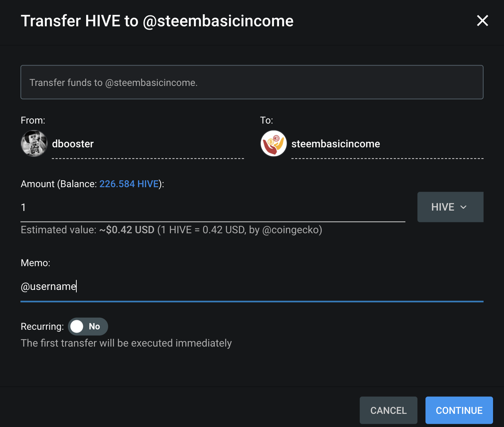The image size is (504, 427).
Task: Click the white knob of Recurring switch
Action: pyautogui.click(x=77, y=326)
